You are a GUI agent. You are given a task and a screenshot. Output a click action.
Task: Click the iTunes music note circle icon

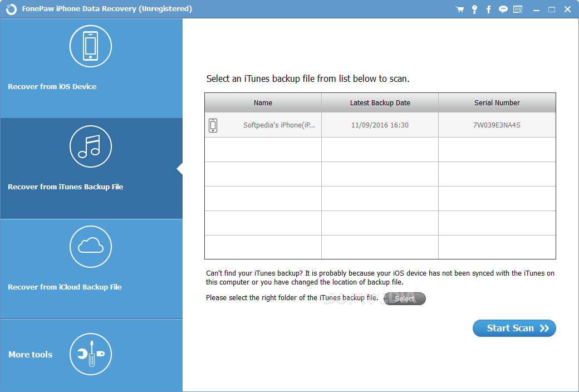(x=90, y=146)
